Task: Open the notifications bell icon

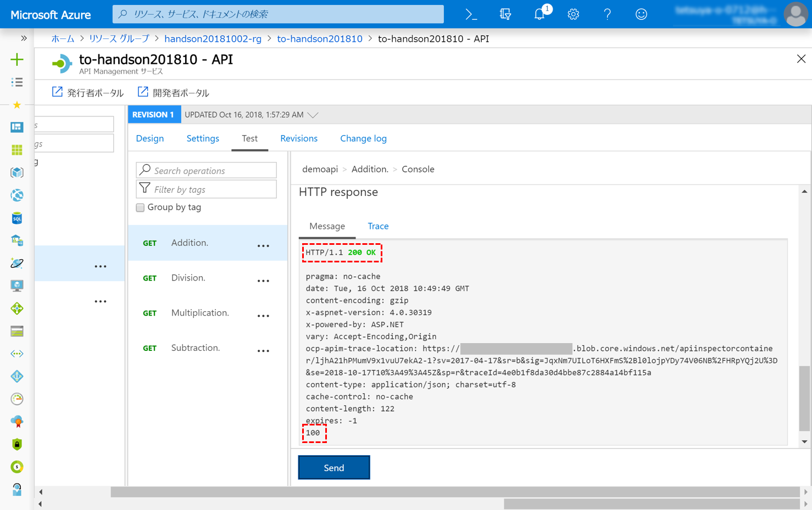Action: (540, 14)
